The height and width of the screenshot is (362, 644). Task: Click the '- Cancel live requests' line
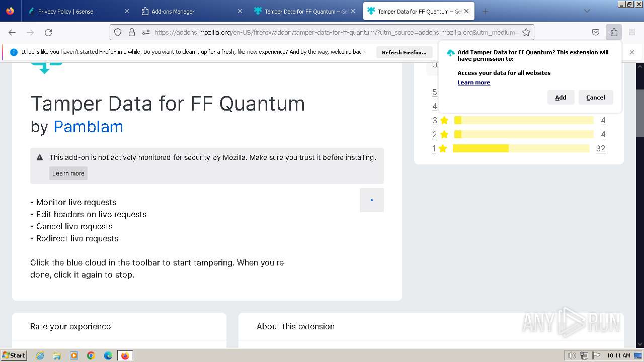point(71,226)
